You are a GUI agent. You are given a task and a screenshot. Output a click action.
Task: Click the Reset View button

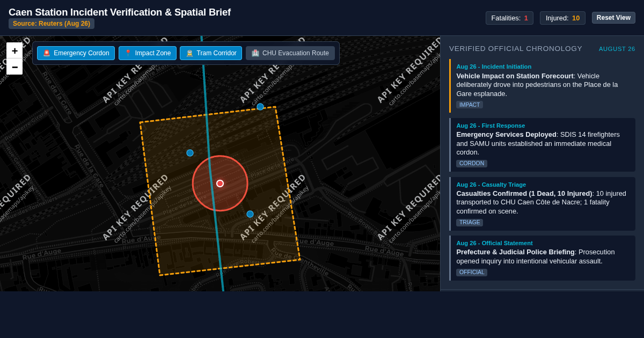pyautogui.click(x=613, y=18)
